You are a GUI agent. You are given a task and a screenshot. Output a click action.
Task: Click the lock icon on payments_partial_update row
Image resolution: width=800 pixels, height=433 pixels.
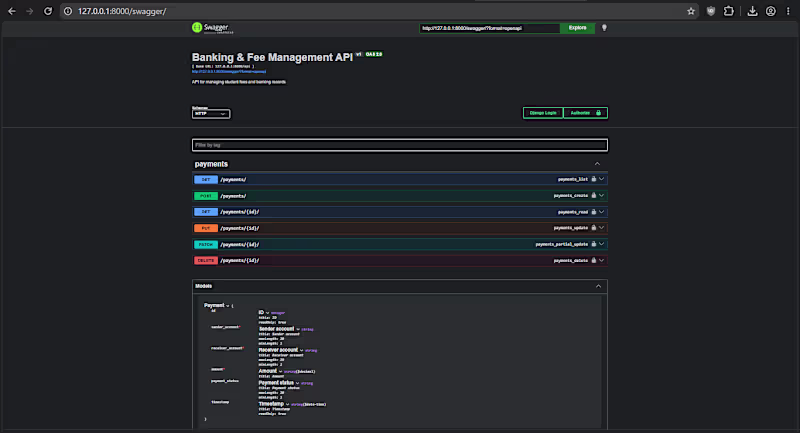click(593, 244)
